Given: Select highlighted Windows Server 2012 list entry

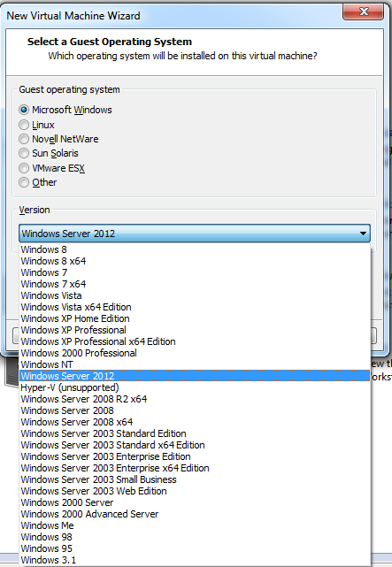Looking at the screenshot, I should click(x=195, y=376).
